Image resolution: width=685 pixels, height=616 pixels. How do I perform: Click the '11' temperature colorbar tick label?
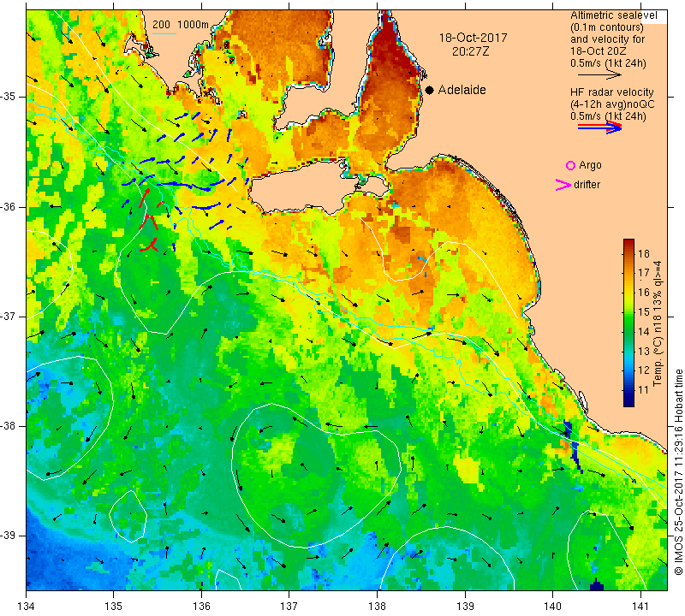tap(644, 390)
